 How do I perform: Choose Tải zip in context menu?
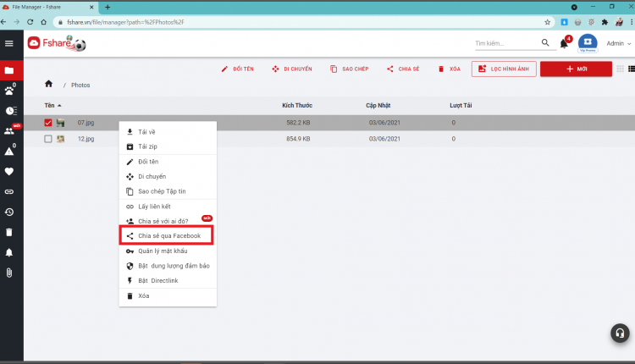168,146
